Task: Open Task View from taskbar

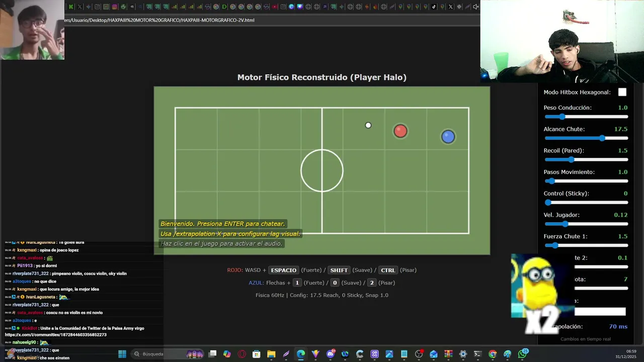Action: [x=212, y=354]
